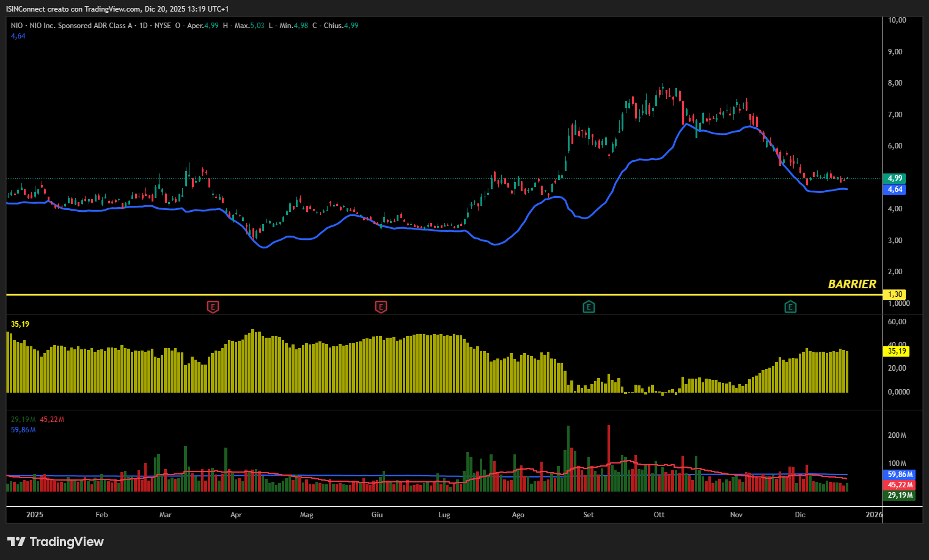Open the green earnings marker near Set
This screenshot has height=560, width=929.
pos(589,307)
